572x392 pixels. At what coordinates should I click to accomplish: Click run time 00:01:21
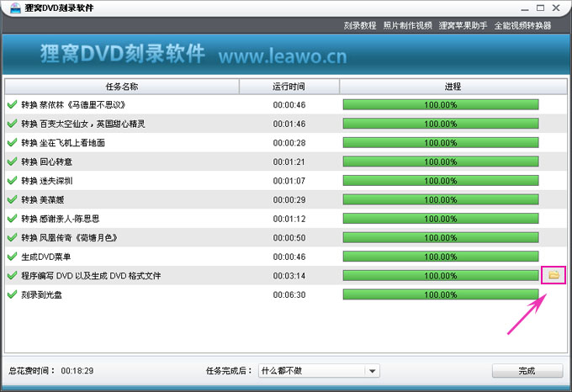point(289,162)
